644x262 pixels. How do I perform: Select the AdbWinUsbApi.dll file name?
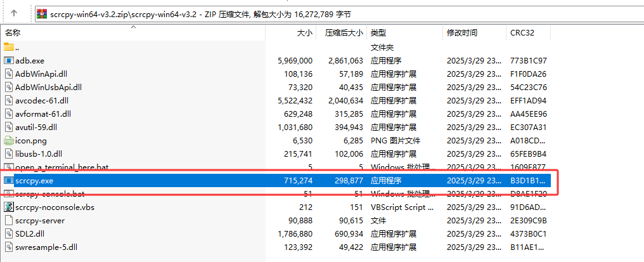48,87
